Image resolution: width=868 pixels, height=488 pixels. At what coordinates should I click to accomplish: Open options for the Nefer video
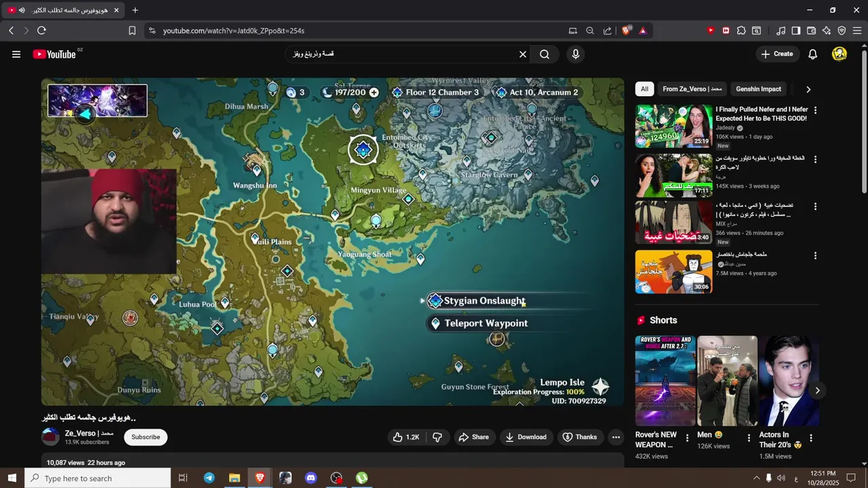pos(815,110)
